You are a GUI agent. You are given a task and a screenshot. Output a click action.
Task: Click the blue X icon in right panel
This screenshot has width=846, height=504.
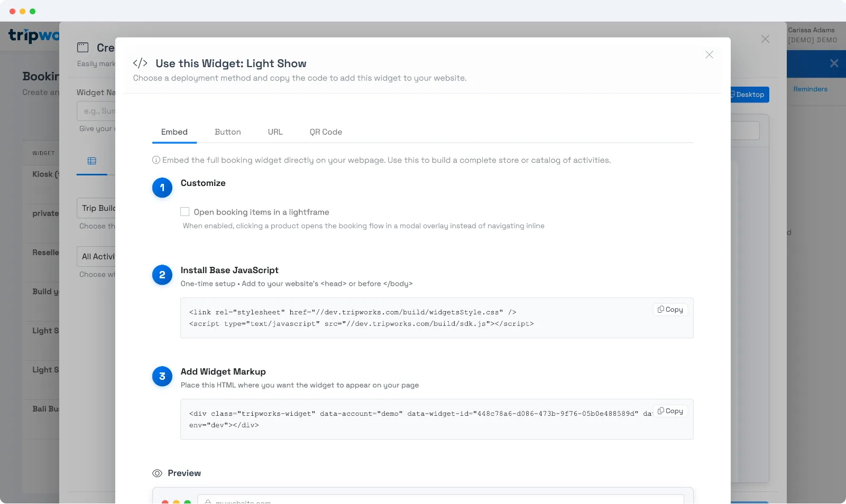click(x=834, y=63)
